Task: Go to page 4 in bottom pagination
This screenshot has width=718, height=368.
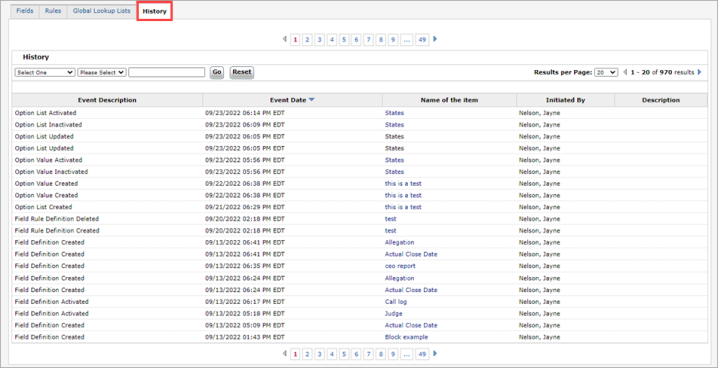Action: click(332, 354)
